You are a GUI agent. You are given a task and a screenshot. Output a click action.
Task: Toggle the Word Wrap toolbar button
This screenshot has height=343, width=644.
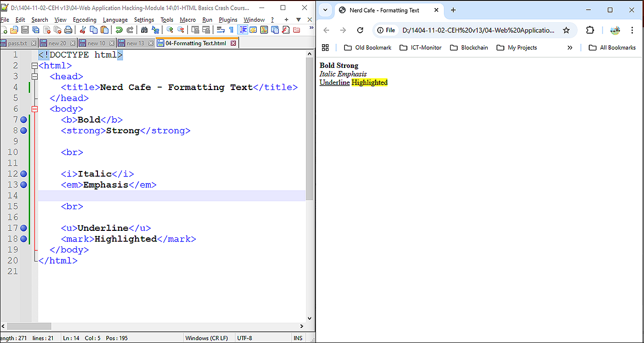click(220, 30)
